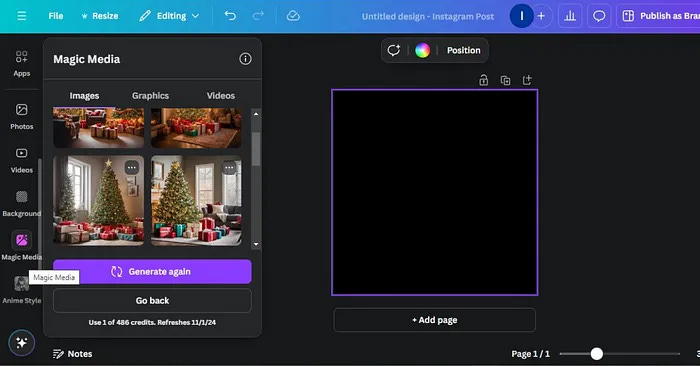700x366 pixels.
Task: Click the Magic sparkle assistant button
Action: 21,343
